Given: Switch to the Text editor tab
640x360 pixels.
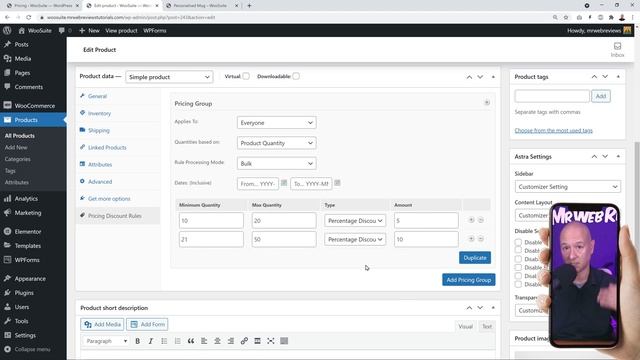Looking at the screenshot, I should click(x=487, y=327).
